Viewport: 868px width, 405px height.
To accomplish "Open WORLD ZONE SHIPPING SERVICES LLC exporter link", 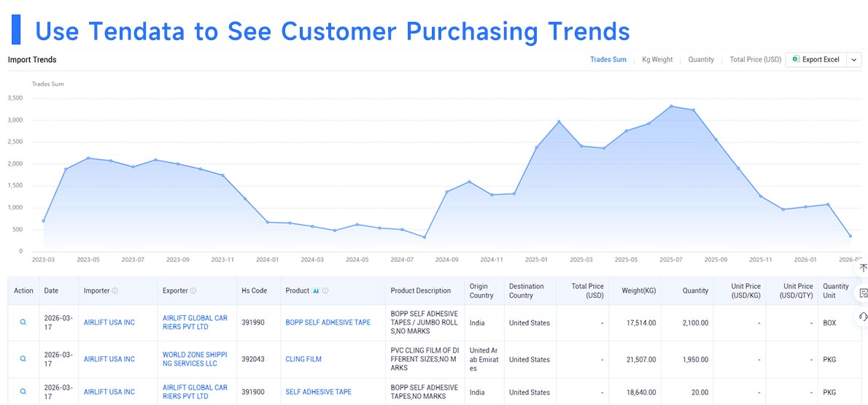I will pos(195,359).
